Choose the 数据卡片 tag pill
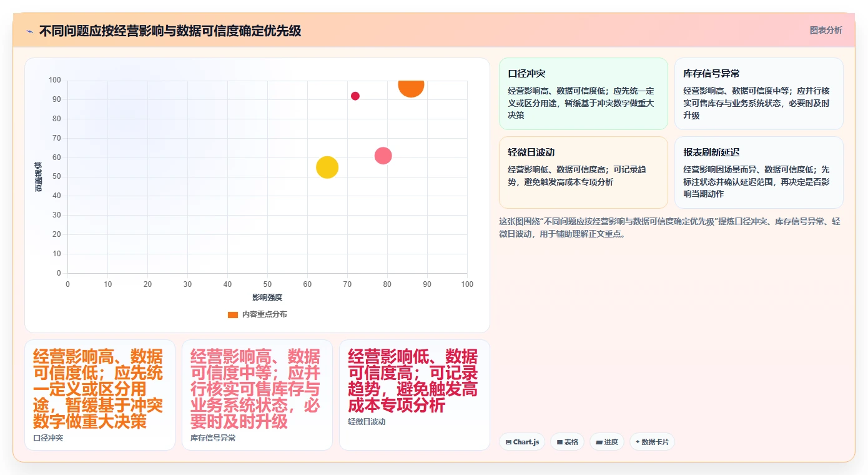The width and height of the screenshot is (868, 475). [x=652, y=442]
